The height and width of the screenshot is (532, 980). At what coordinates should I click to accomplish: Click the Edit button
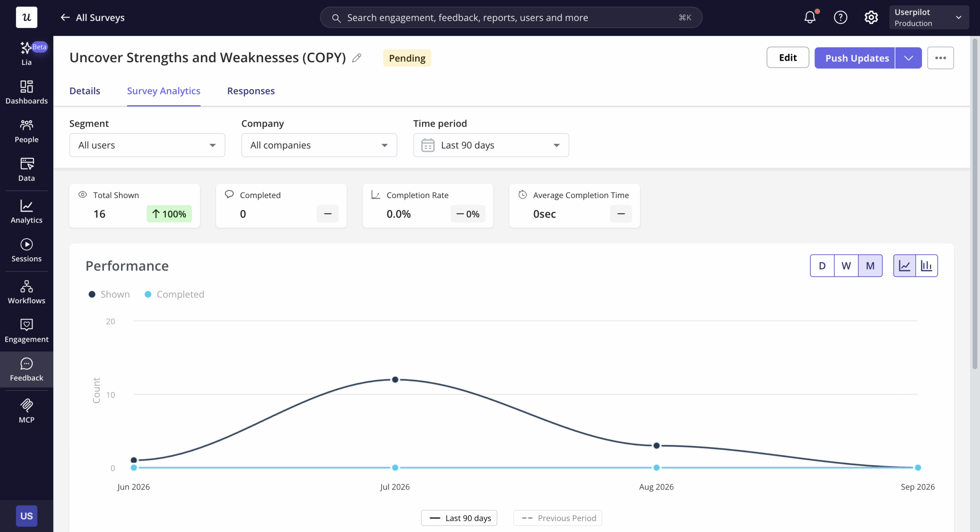click(788, 57)
